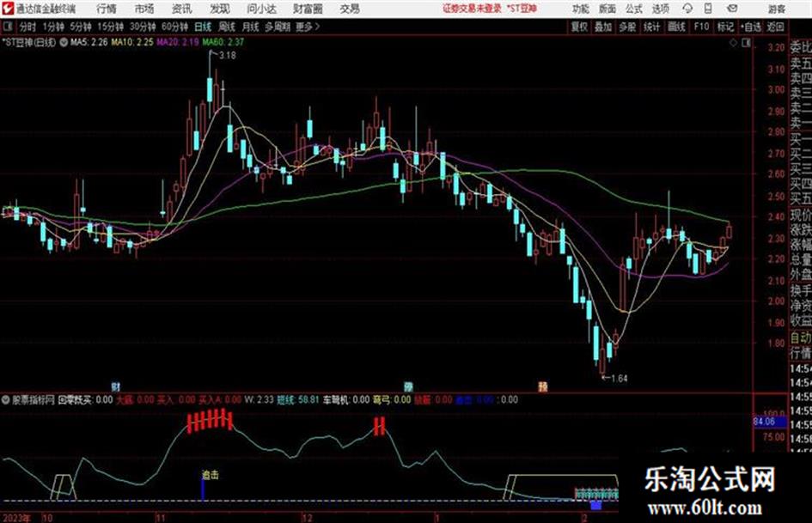812x523 pixels.
Task: Open the message envelope icon
Action: [x=732, y=9]
